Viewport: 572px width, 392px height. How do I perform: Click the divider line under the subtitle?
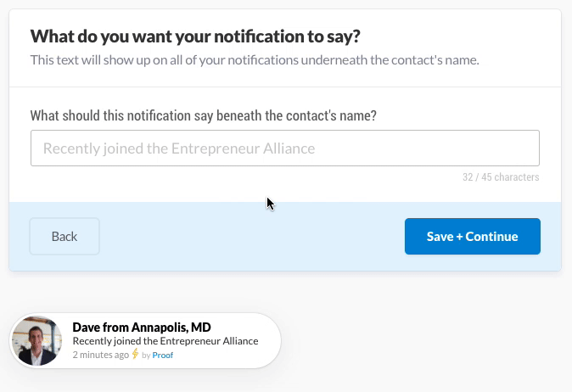pos(285,87)
